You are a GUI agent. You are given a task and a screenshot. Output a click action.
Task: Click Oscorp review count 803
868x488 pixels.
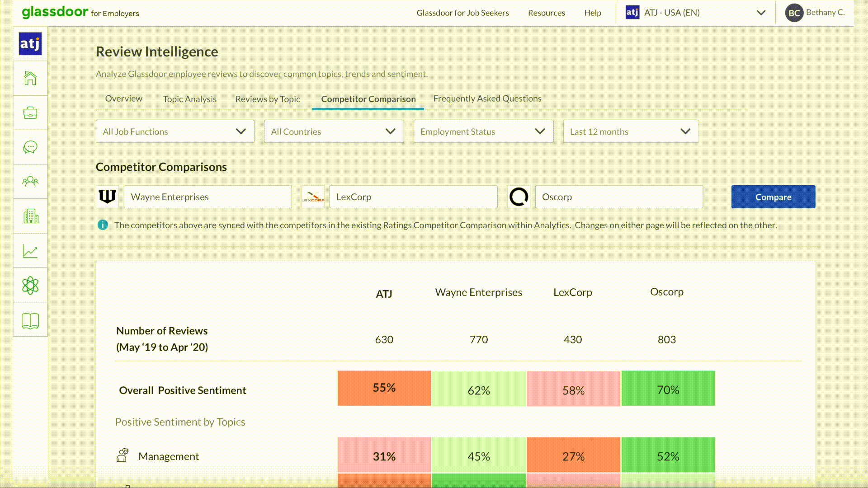click(x=667, y=339)
